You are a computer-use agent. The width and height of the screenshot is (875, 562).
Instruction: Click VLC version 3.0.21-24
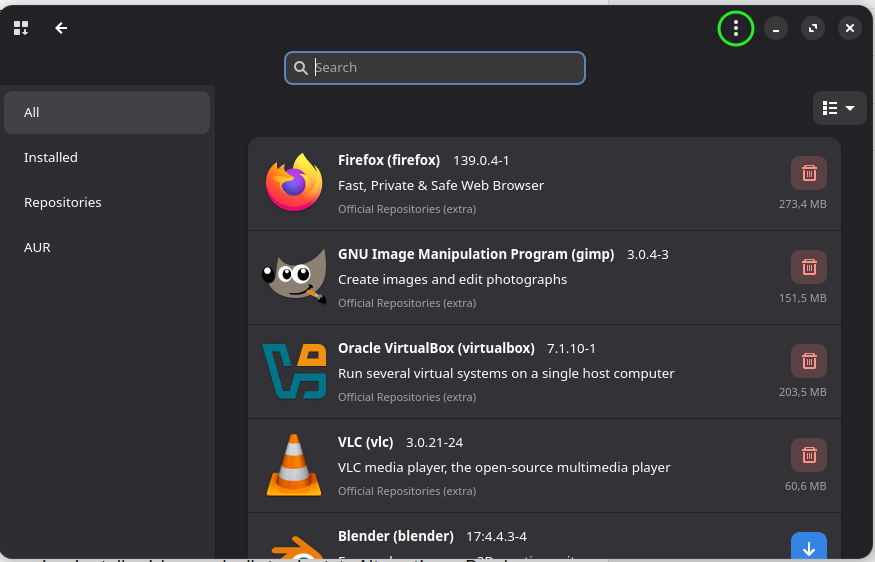[435, 443]
